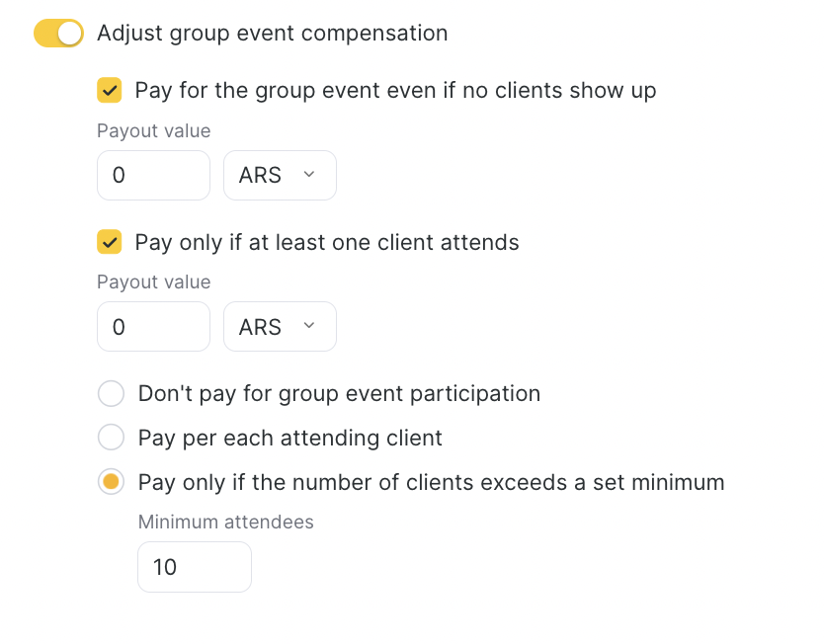Screen dimensions: 824x644
Task: Focus the first Payout value input field
Action: tap(153, 175)
